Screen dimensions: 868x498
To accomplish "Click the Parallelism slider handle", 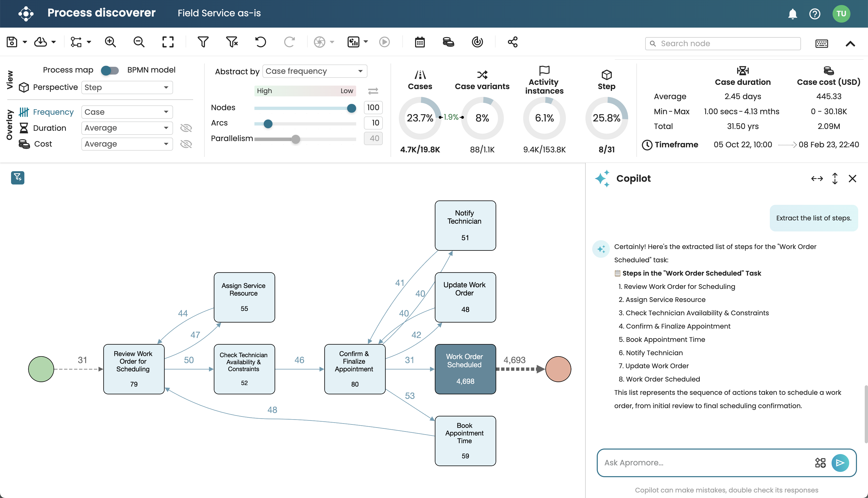I will (296, 139).
